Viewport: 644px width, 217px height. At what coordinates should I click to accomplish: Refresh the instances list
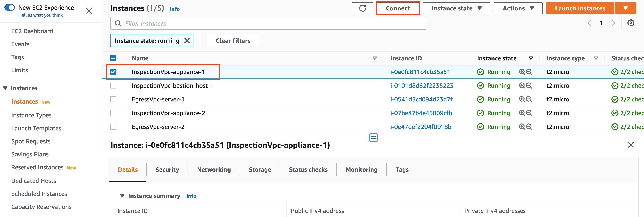[362, 8]
